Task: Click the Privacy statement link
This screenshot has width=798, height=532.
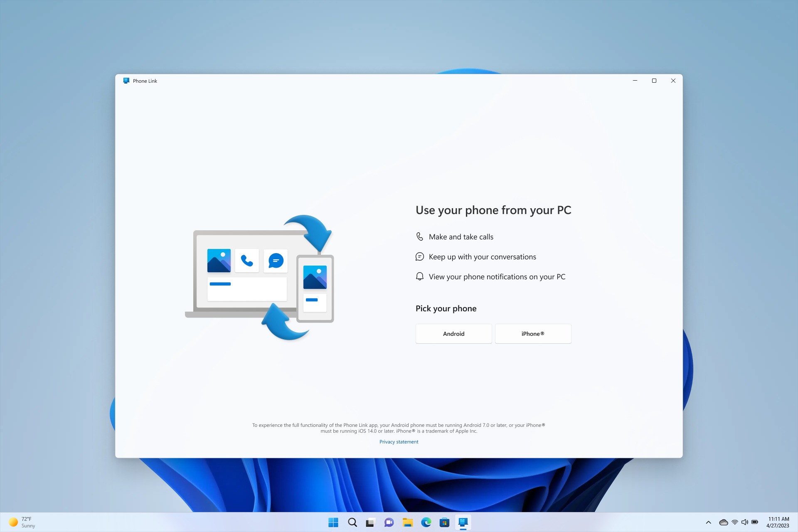Action: click(399, 442)
